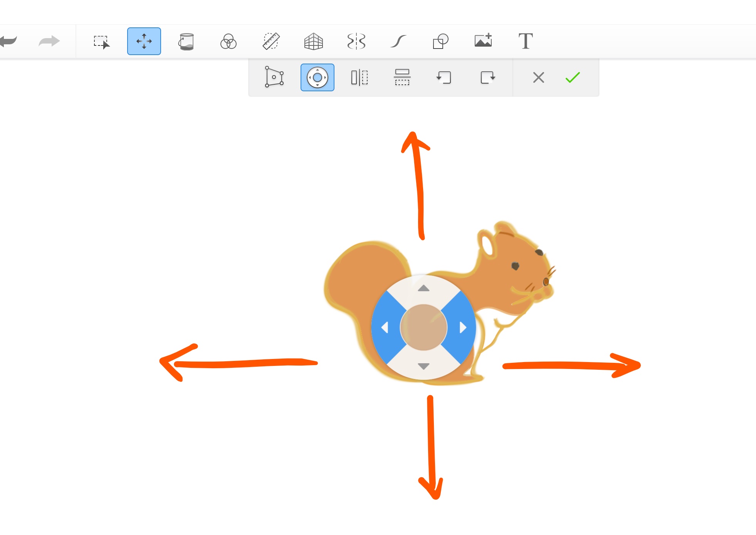Open the Shapes tool
The image size is (756, 535).
[441, 41]
